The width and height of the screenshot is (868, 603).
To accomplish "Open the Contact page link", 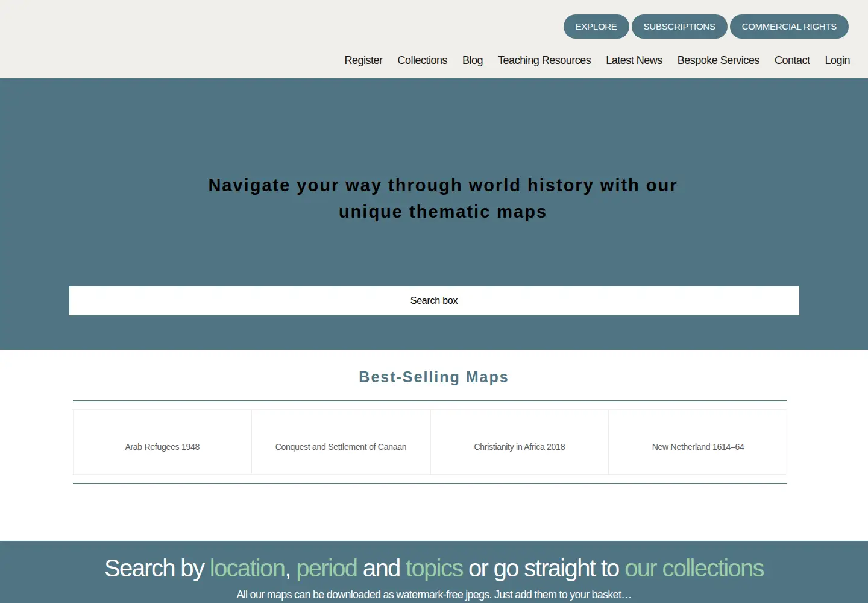I will click(792, 60).
